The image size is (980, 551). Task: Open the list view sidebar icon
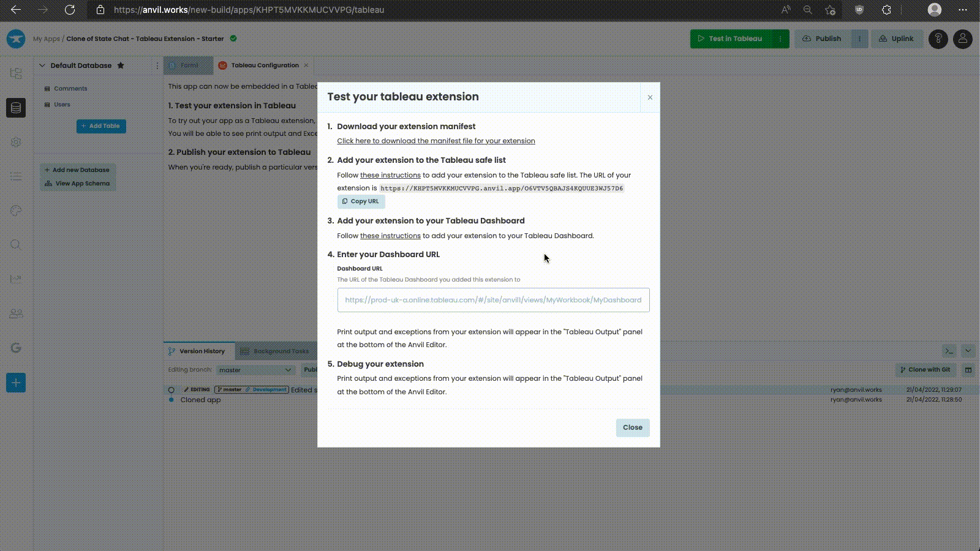click(16, 176)
